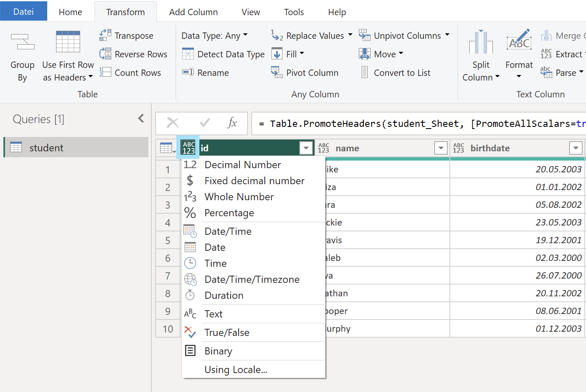The height and width of the screenshot is (392, 586).
Task: Collapse the Queries pane
Action: point(141,118)
